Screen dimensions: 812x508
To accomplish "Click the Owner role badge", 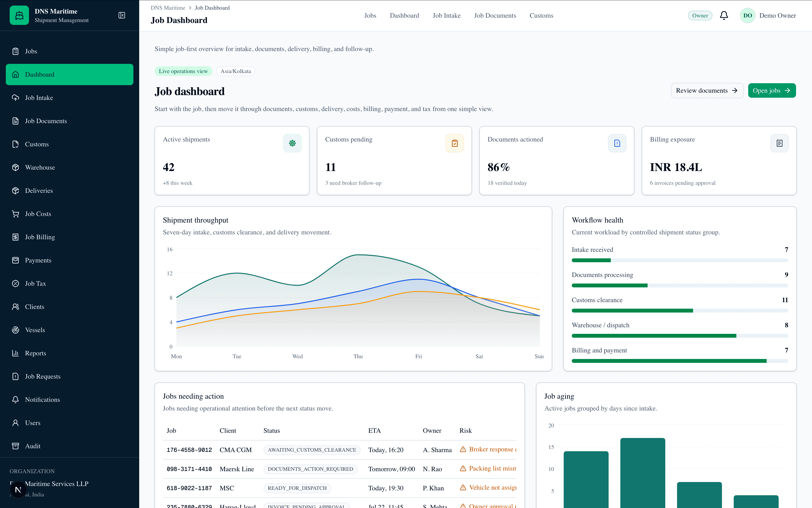I will click(x=700, y=15).
